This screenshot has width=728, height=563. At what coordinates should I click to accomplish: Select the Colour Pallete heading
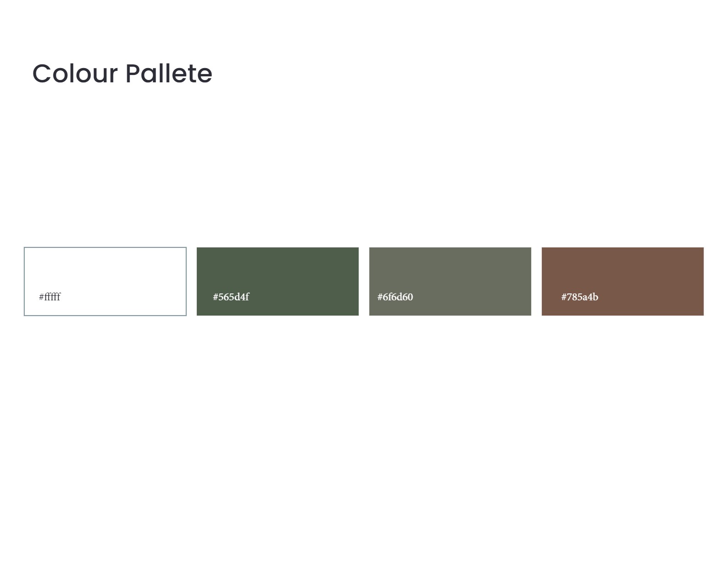point(122,74)
